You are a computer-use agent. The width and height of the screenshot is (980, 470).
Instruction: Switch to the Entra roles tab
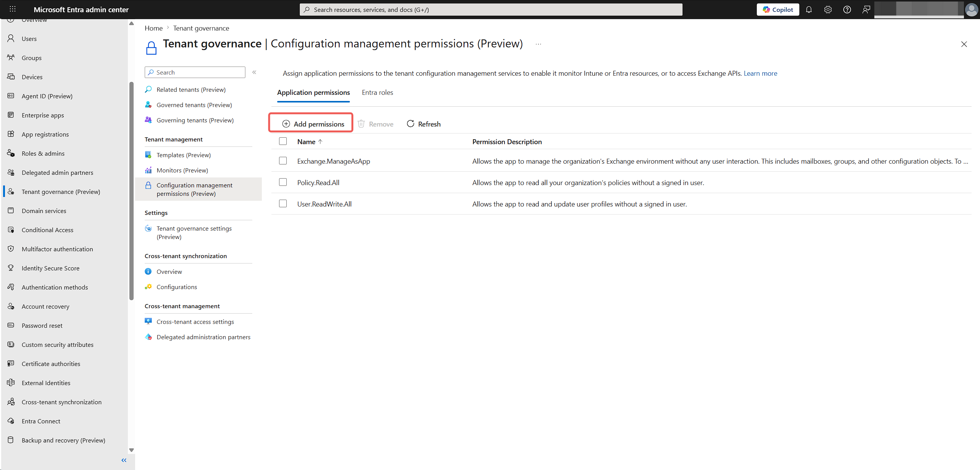pos(377,93)
